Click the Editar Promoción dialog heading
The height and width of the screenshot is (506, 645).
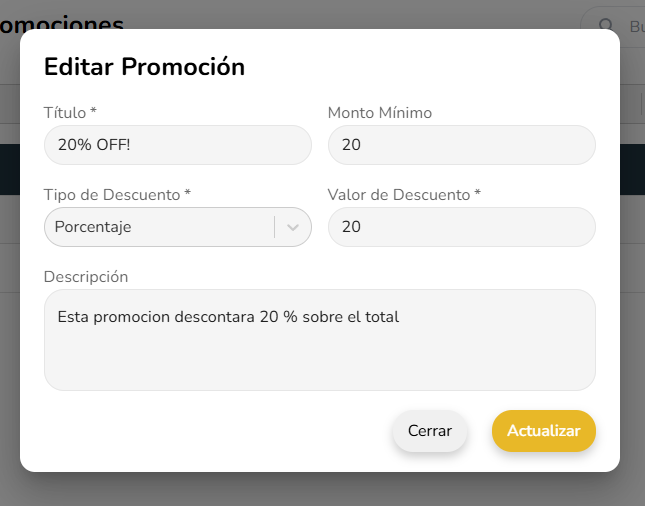pyautogui.click(x=145, y=67)
